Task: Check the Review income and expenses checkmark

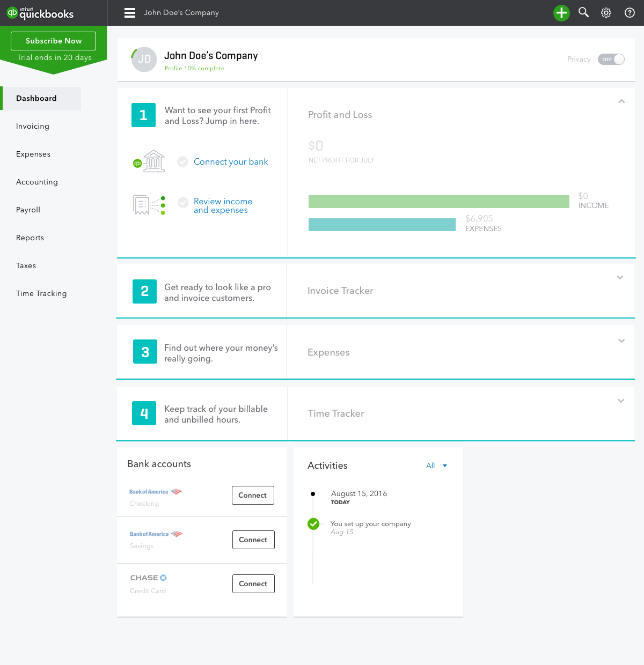Action: coord(183,202)
